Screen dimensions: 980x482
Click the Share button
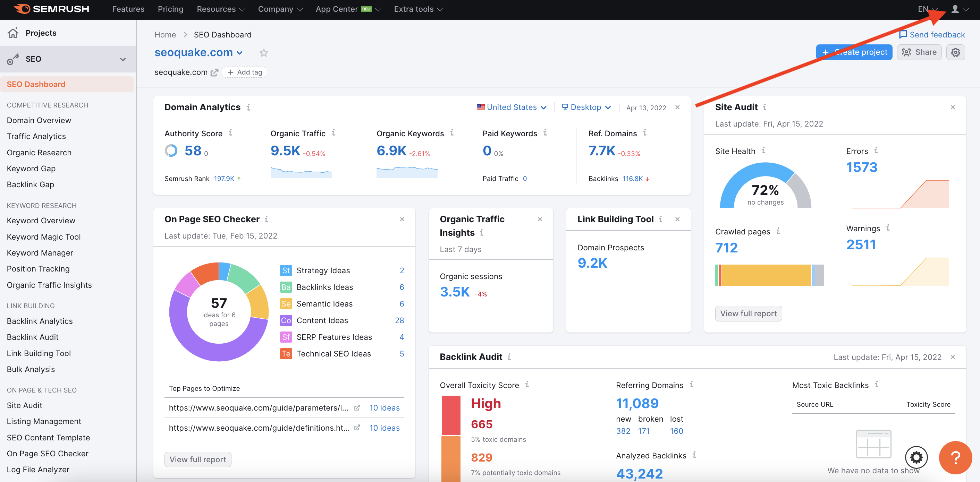click(919, 52)
